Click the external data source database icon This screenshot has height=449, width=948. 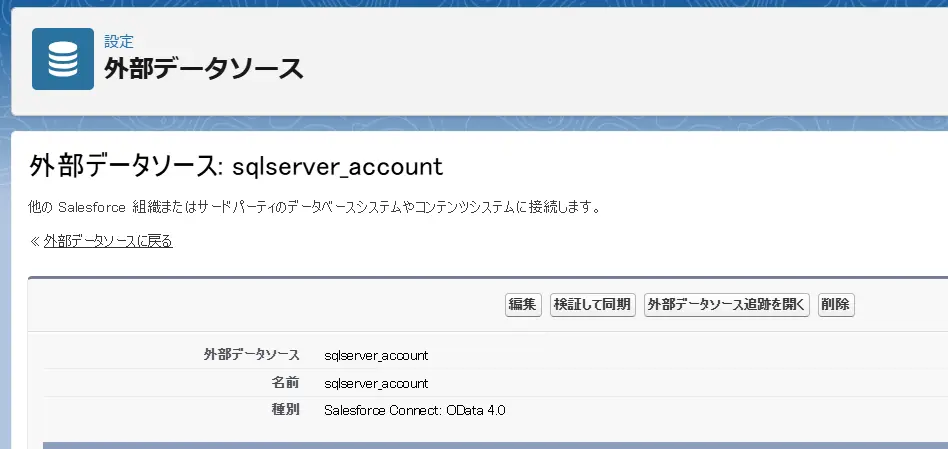pyautogui.click(x=63, y=59)
